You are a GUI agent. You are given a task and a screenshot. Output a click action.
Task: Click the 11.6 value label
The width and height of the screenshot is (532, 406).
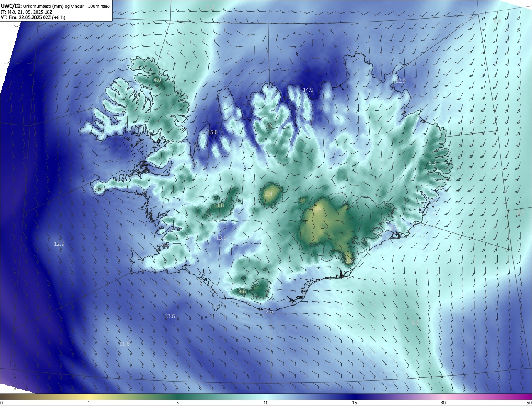(x=124, y=344)
